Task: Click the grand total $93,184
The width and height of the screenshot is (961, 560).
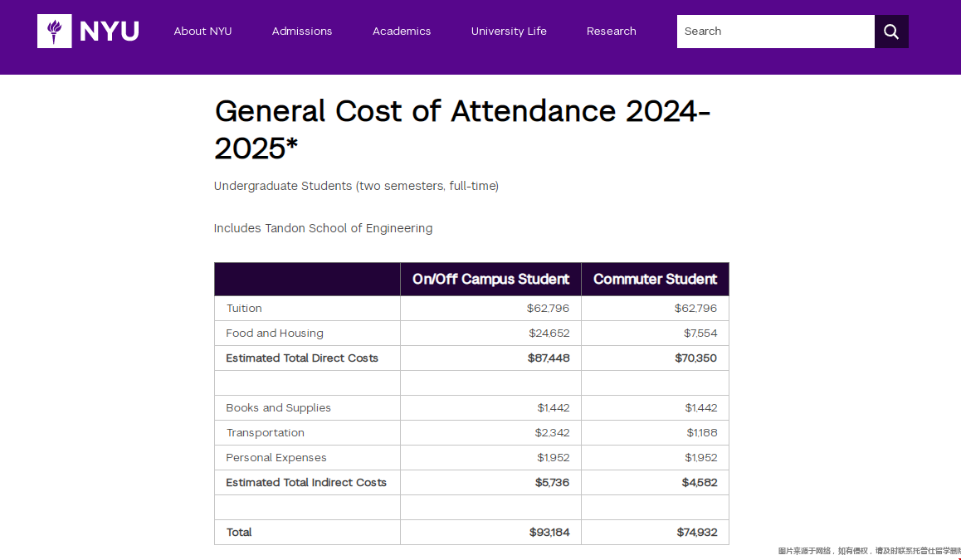Action: click(x=549, y=533)
